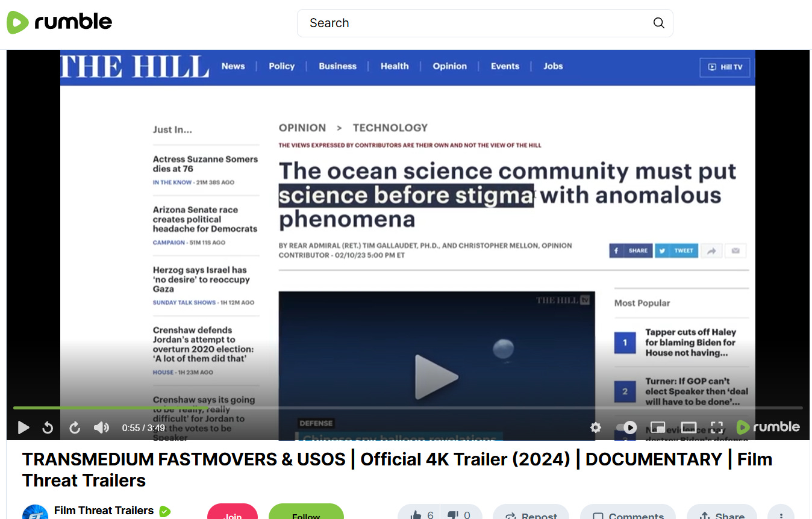This screenshot has height=519, width=812.
Task: Click the Film Threat Trailers channel avatar
Action: pos(35,512)
